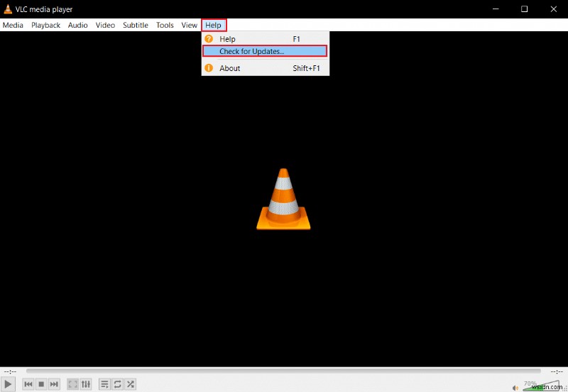This screenshot has width=568, height=392.
Task: Open the View menu
Action: coord(189,25)
